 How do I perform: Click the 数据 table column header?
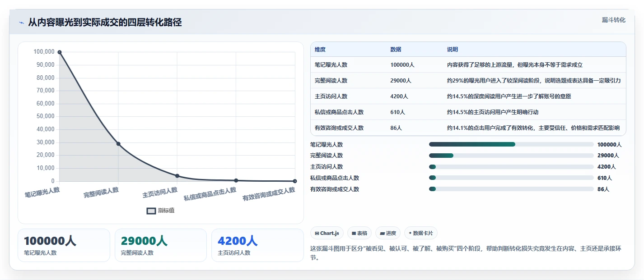click(x=396, y=49)
